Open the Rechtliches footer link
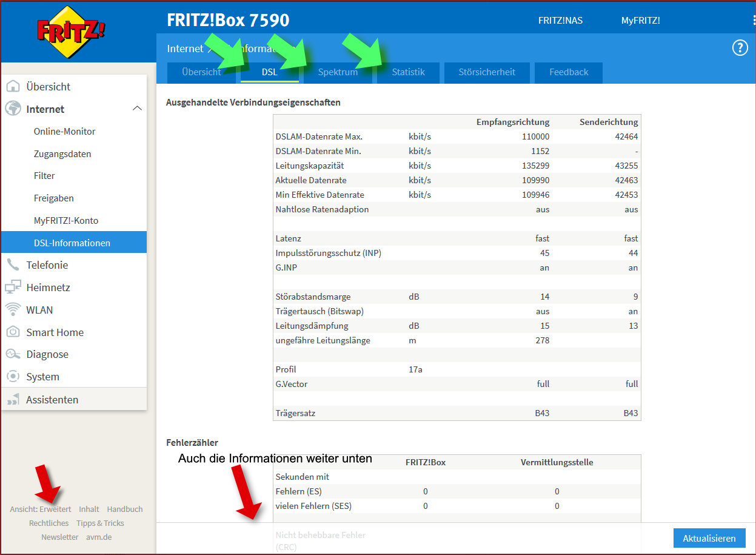Image resolution: width=756 pixels, height=555 pixels. 49,523
